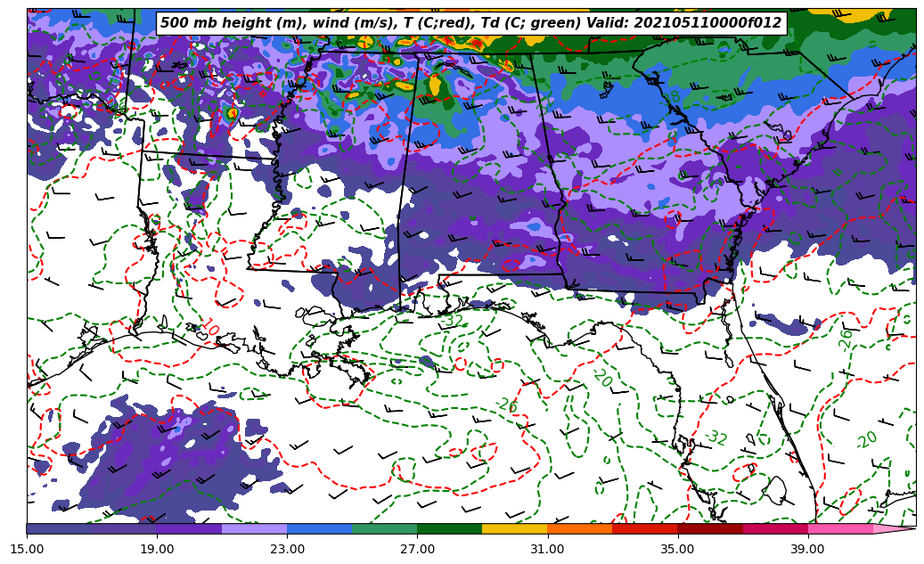
Task: Select the 27.00 colorbar tick label
Action: (417, 549)
